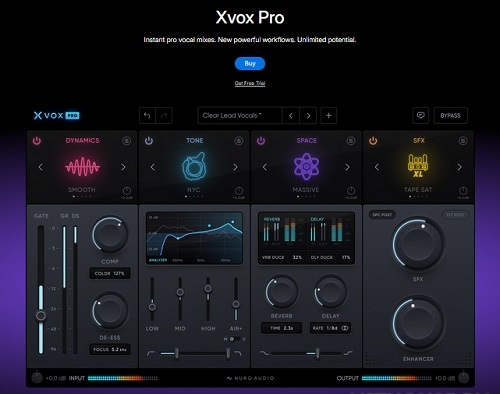Click the Space module gain mini-knob
This screenshot has width=500, height=394.
click(x=351, y=191)
